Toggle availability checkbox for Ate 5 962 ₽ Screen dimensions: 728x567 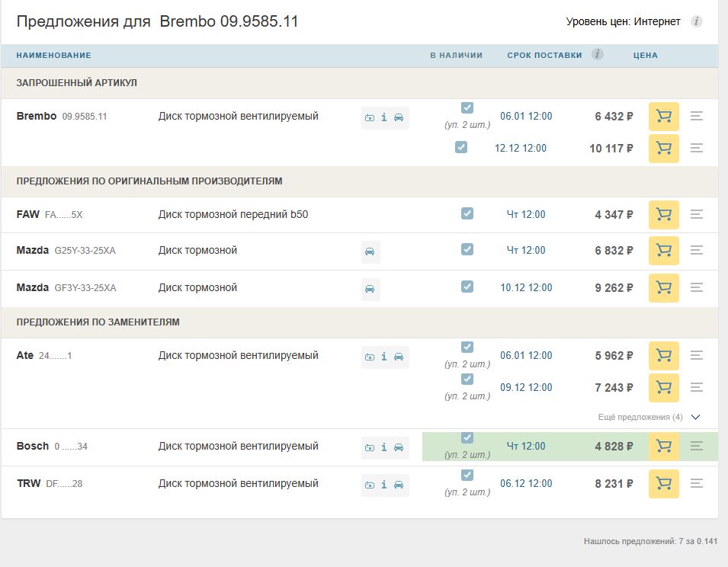coord(467,347)
